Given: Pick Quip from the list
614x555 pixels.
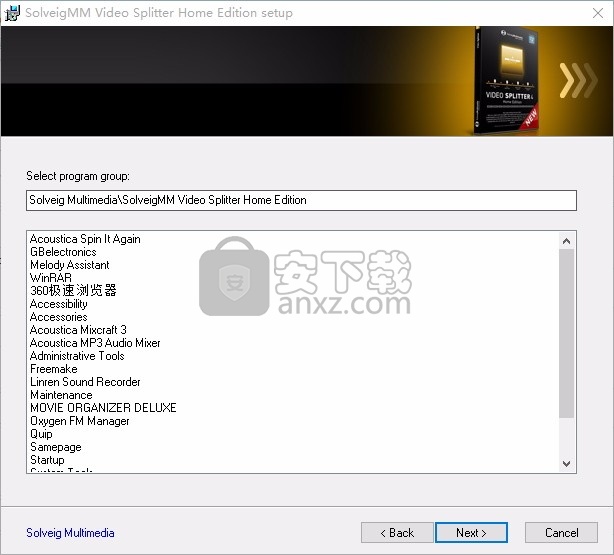Looking at the screenshot, I should click(x=41, y=434).
